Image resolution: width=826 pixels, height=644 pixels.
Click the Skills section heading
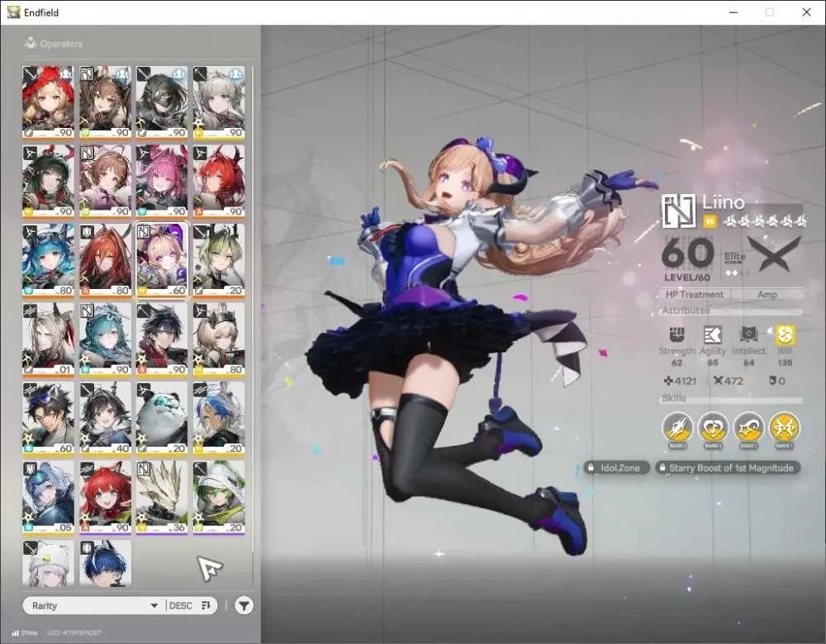pyautogui.click(x=674, y=398)
